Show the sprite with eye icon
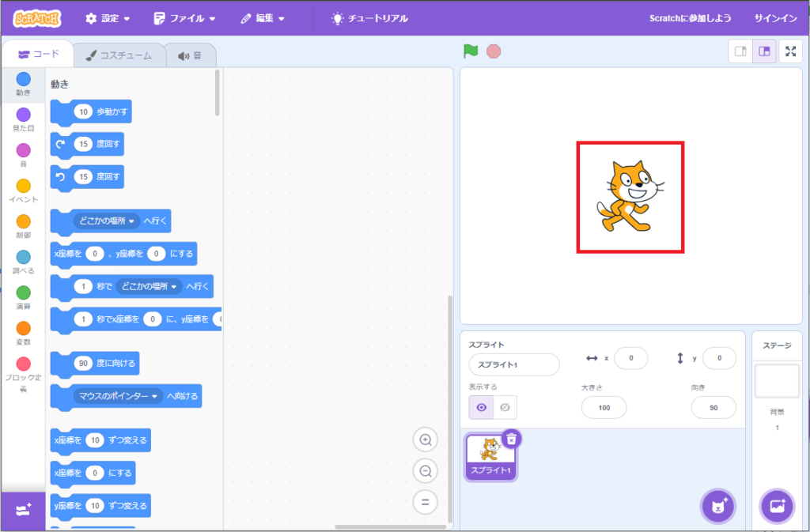The height and width of the screenshot is (532, 810). tap(481, 407)
